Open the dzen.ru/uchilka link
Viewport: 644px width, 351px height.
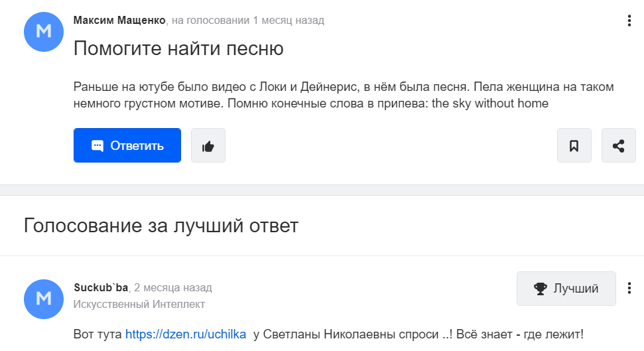pyautogui.click(x=186, y=334)
